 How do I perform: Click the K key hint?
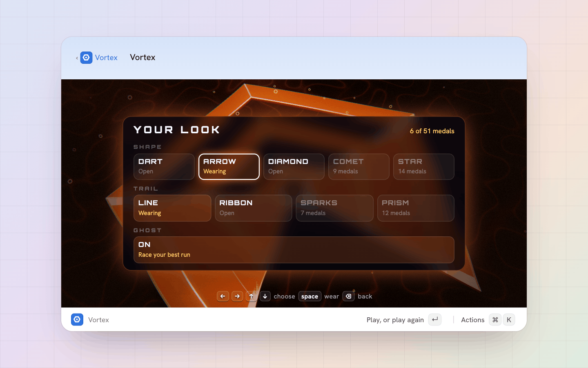pyautogui.click(x=509, y=319)
